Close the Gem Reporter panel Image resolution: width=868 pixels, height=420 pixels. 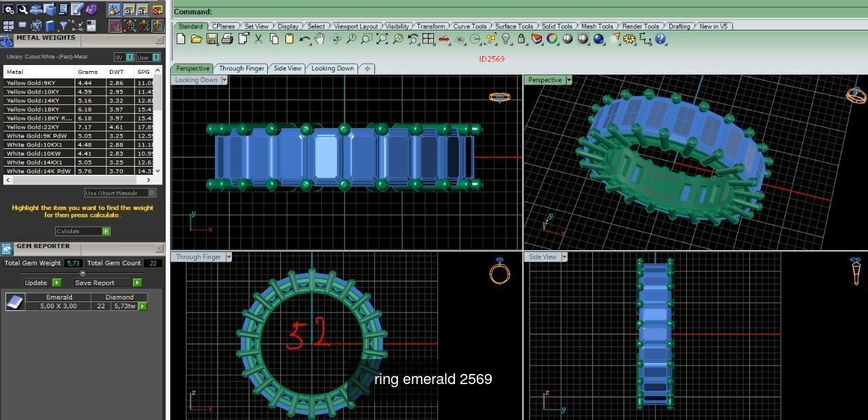point(159,249)
